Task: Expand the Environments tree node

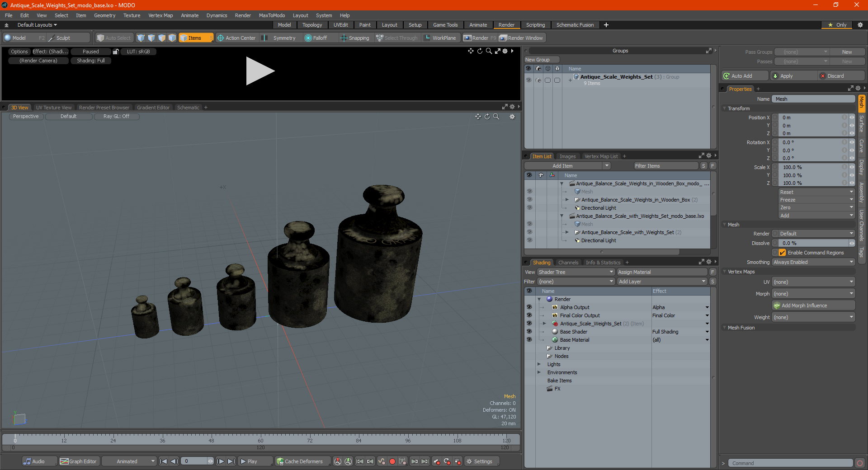Action: point(539,372)
